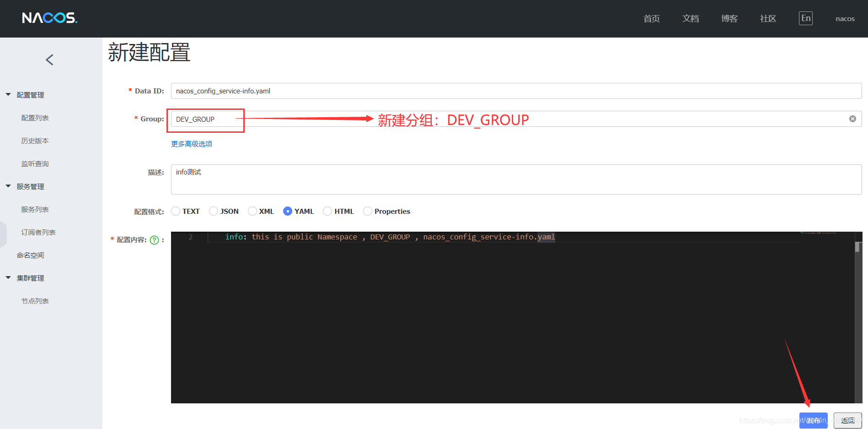Image resolution: width=868 pixels, height=429 pixels.
Task: Click the 发布 publish button
Action: pyautogui.click(x=813, y=420)
